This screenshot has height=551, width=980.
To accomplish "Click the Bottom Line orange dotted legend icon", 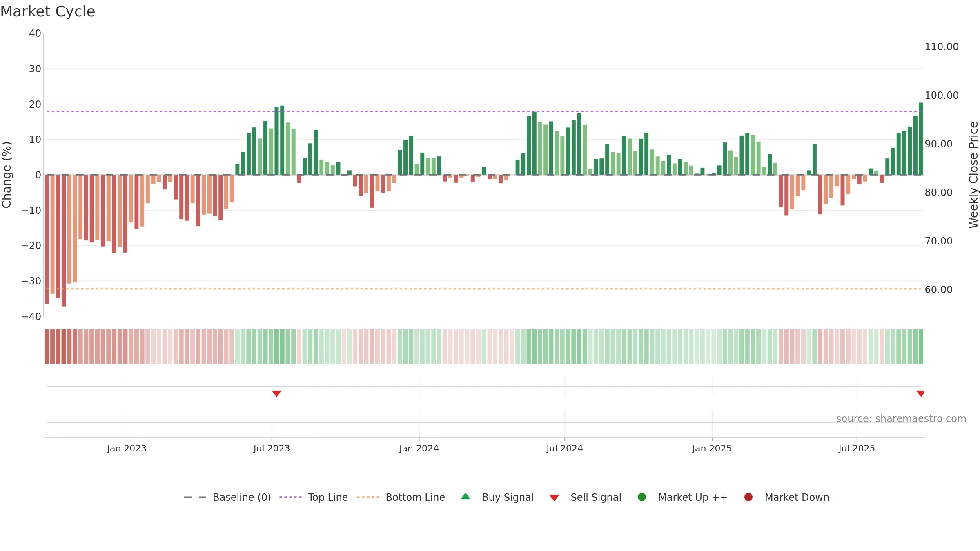I will 368,497.
